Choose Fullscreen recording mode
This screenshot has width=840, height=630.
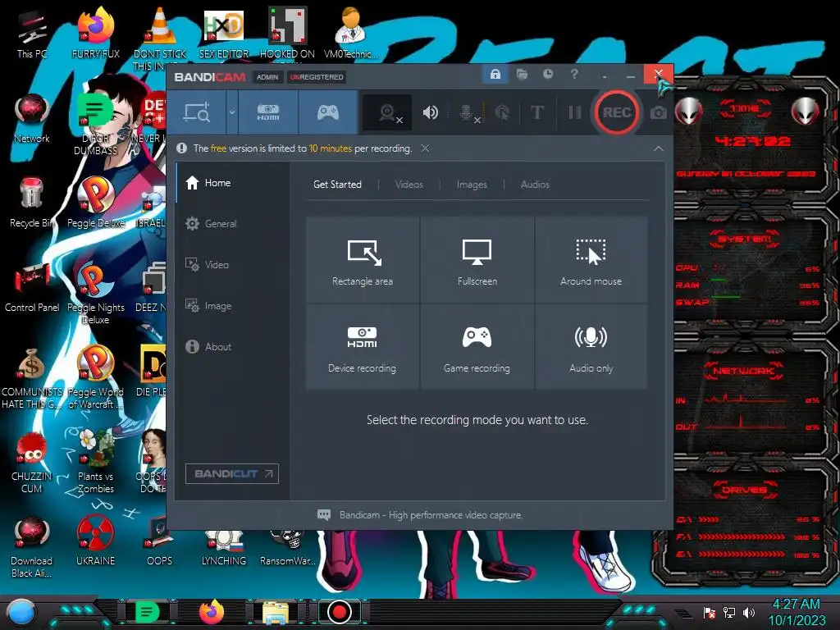coord(477,260)
